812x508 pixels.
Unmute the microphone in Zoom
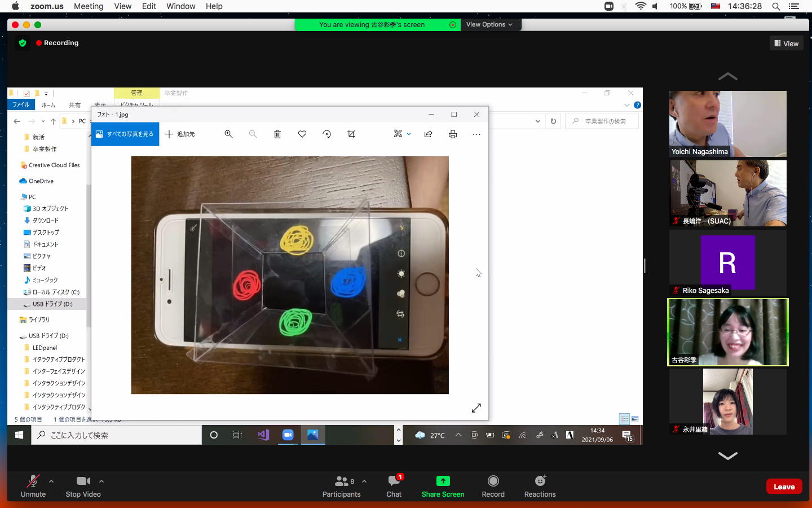pos(33,486)
